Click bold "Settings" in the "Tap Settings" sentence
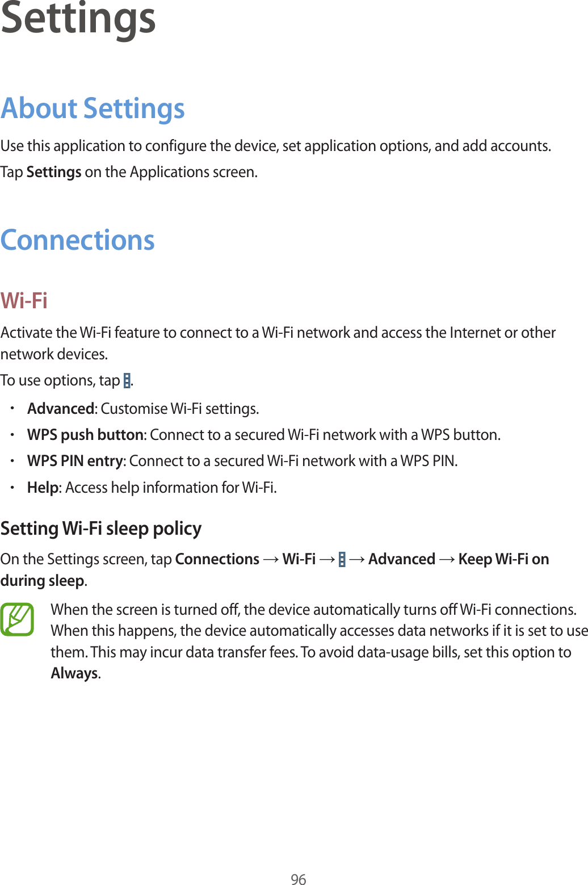The height and width of the screenshot is (885, 588). [54, 172]
